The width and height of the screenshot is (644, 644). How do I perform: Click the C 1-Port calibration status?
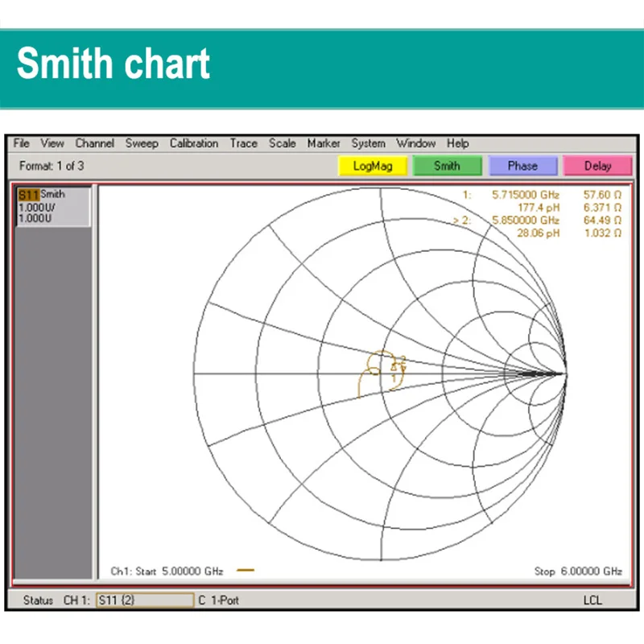point(218,601)
